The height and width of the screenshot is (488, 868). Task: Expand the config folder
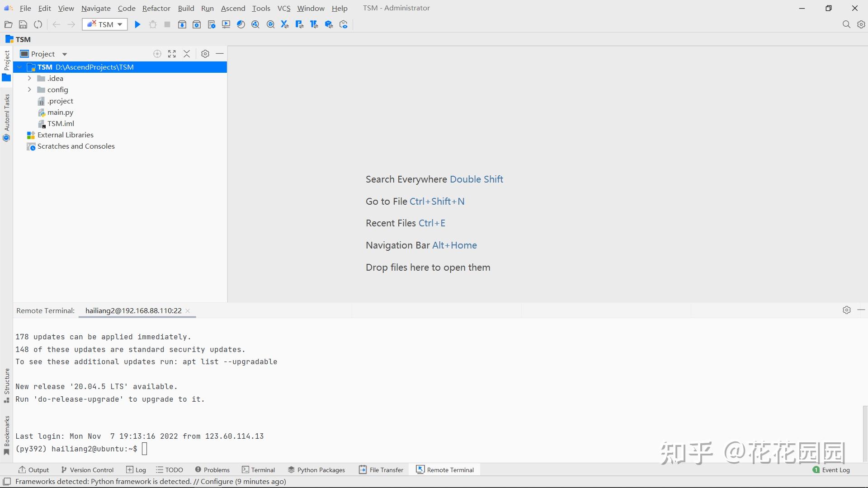(29, 89)
